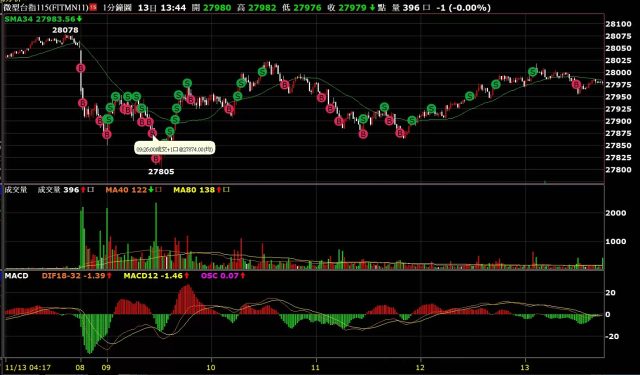Viewport: 640px width, 375px height.
Task: Click the first B marker after 08 open
Action: 81,68
